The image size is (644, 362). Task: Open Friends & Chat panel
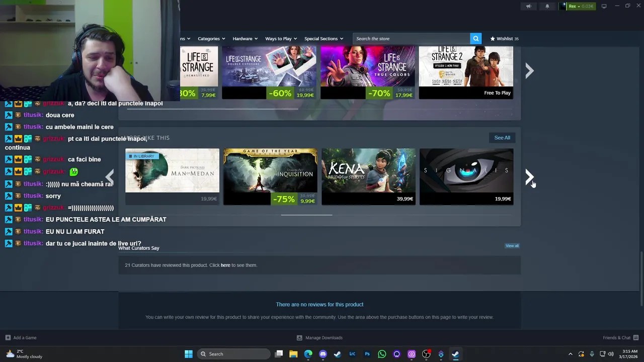pyautogui.click(x=620, y=338)
